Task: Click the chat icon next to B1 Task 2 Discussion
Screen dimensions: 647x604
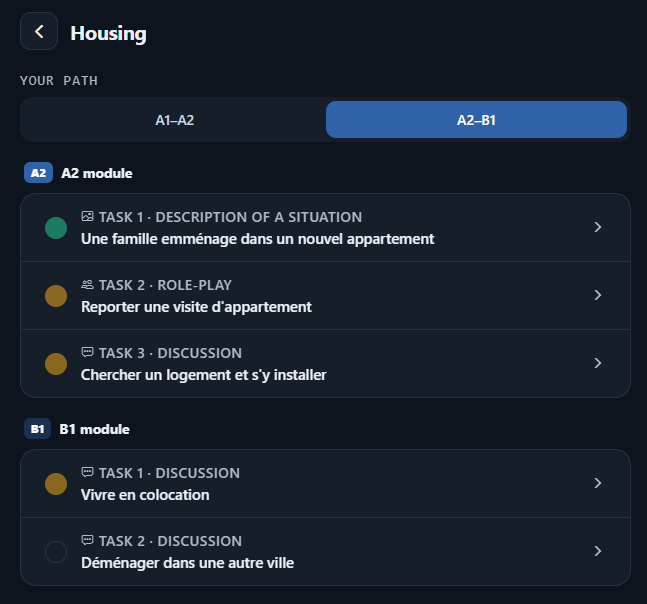Action: pyautogui.click(x=87, y=540)
